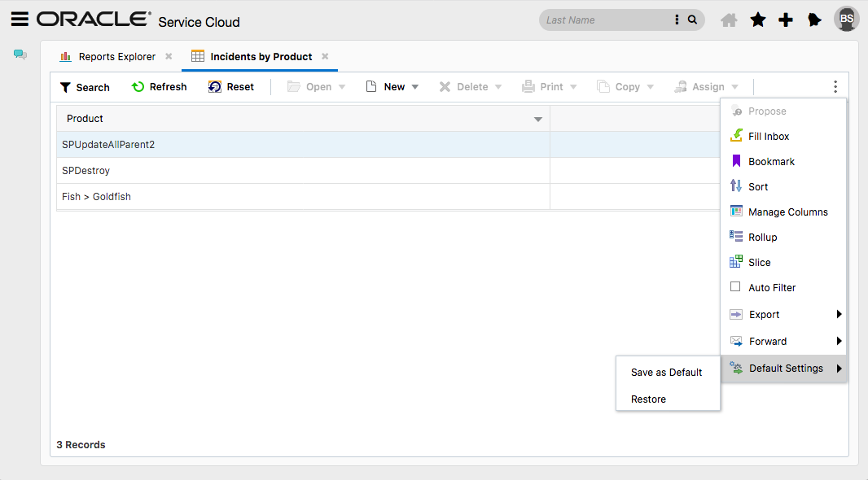Click the Refresh toolbar icon
868x480 pixels.
pyautogui.click(x=138, y=87)
